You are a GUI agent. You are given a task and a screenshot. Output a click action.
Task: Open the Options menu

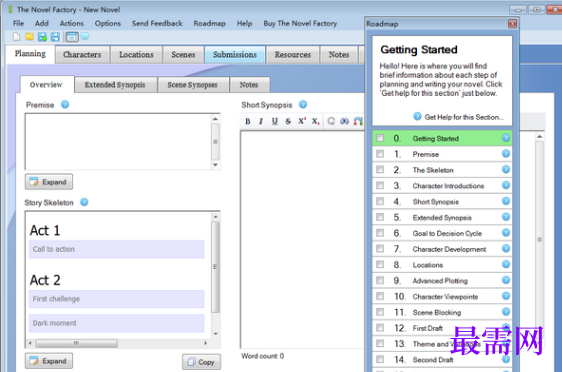108,23
